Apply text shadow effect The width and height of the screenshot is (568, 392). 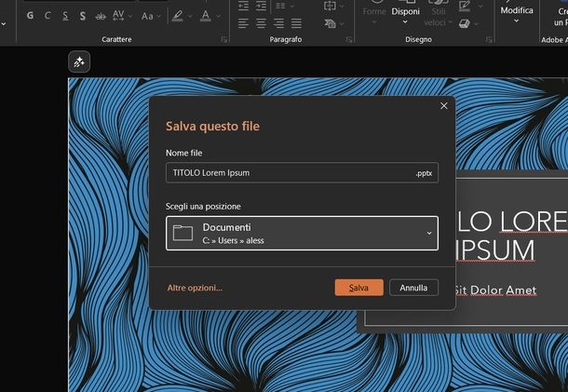coord(83,16)
